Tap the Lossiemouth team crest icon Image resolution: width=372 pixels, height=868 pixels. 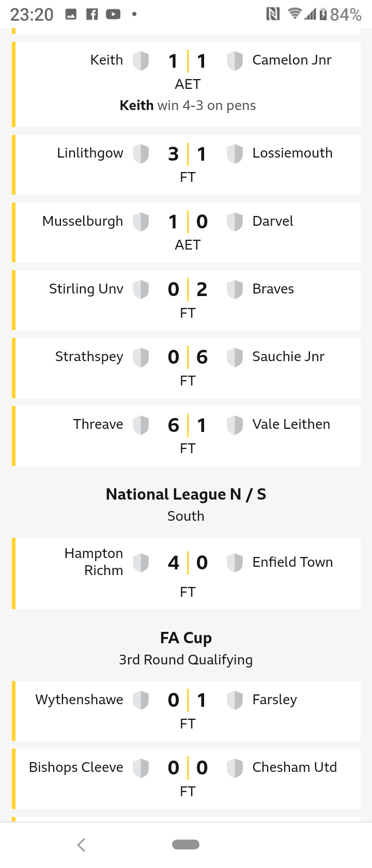[x=235, y=154]
